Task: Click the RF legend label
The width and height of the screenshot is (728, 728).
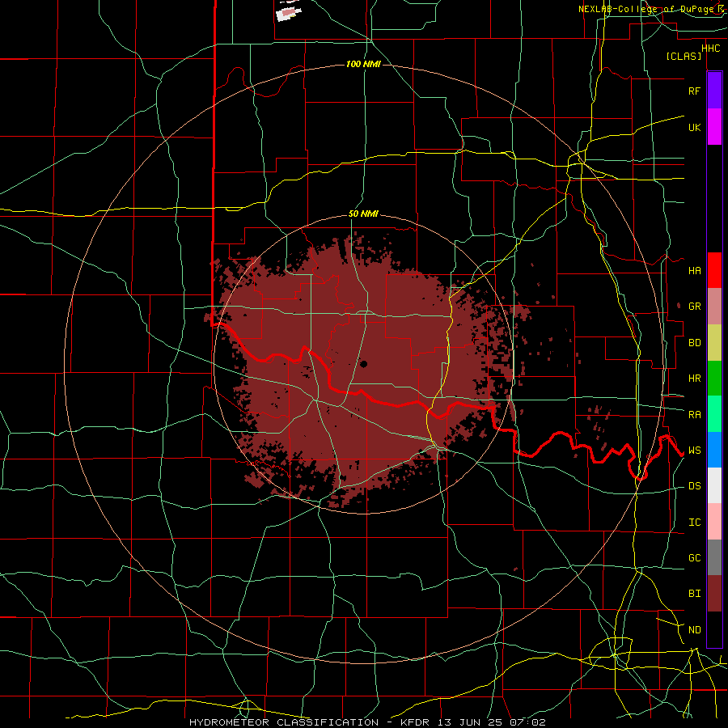Action: click(x=694, y=91)
